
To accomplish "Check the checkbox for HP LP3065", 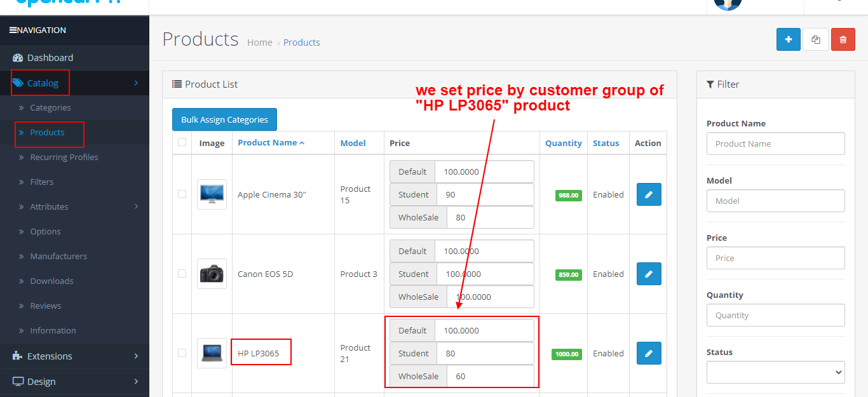I will 182,353.
